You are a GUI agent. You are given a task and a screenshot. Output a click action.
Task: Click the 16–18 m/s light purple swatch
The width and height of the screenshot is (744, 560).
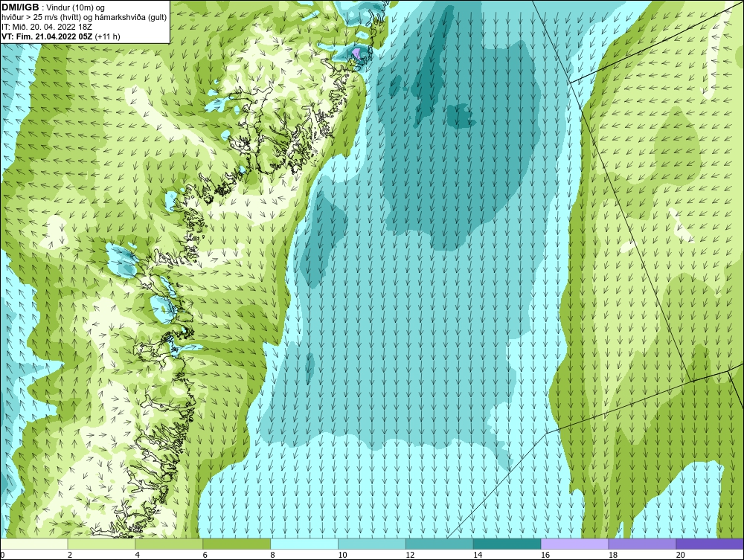(x=574, y=544)
